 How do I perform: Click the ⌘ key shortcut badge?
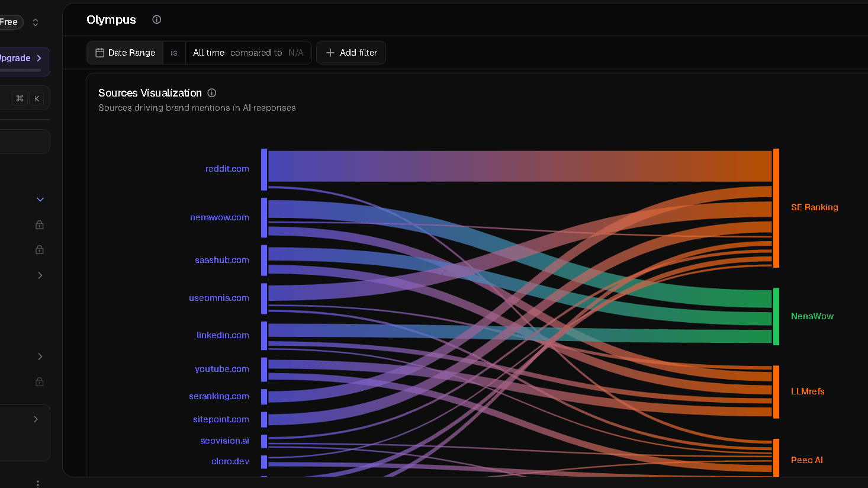20,98
